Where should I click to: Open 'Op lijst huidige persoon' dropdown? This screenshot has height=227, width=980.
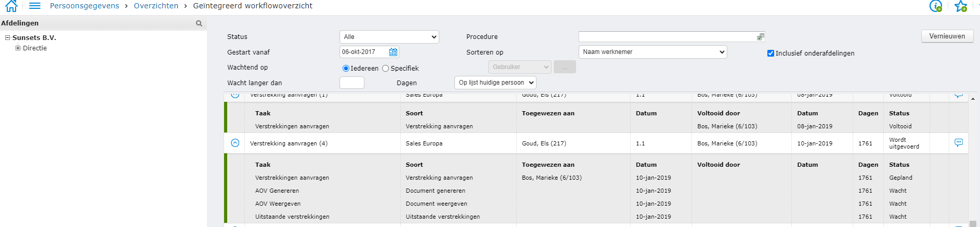pos(495,83)
